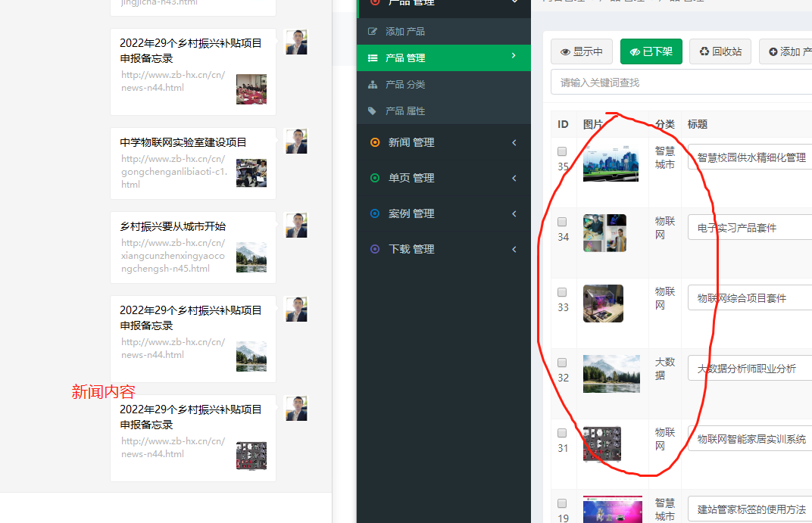Click the green 已下架 button
The width and height of the screenshot is (812, 523).
tap(651, 51)
